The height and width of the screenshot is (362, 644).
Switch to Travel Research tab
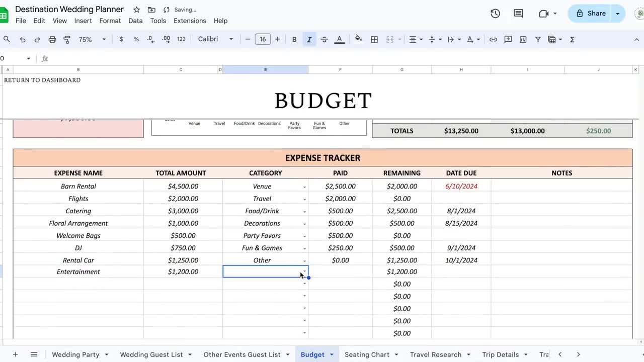(x=436, y=354)
